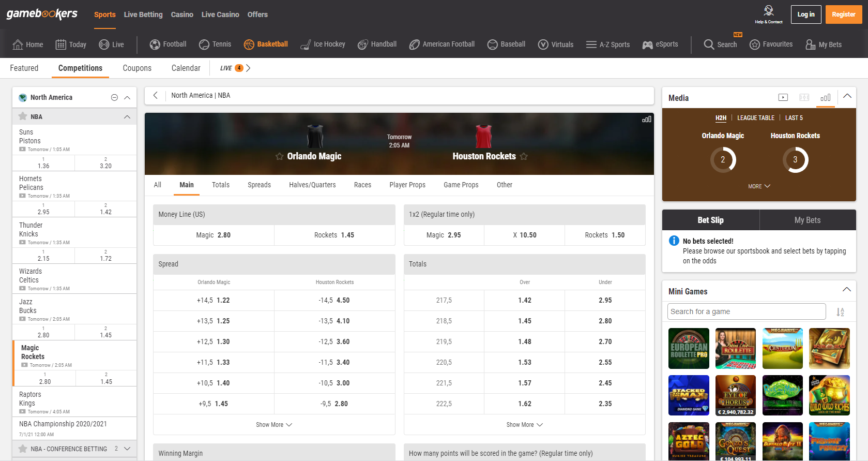
Task: Favourite the Houston Rockets team star
Action: coord(524,156)
